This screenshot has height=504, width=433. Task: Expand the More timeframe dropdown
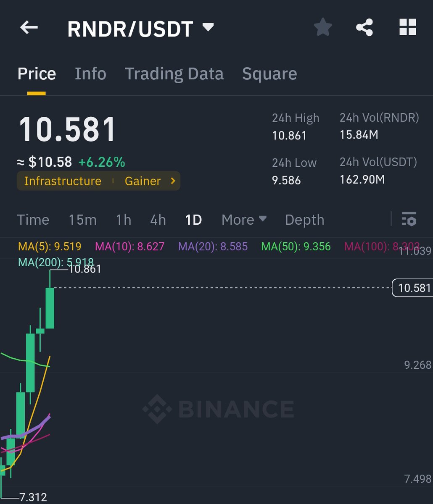point(244,219)
